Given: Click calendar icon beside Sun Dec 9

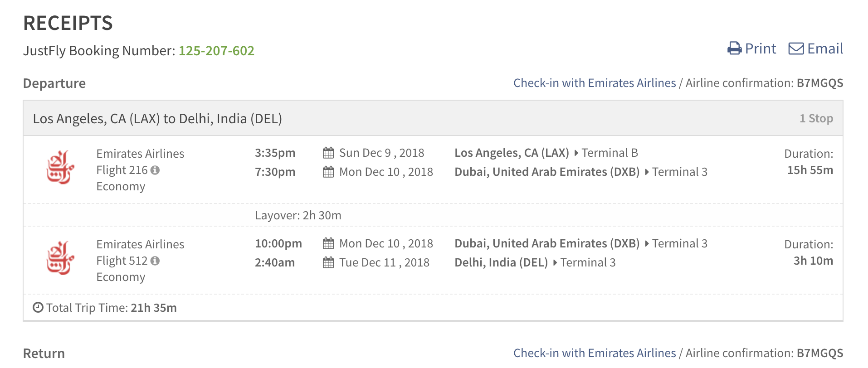Looking at the screenshot, I should click(328, 153).
